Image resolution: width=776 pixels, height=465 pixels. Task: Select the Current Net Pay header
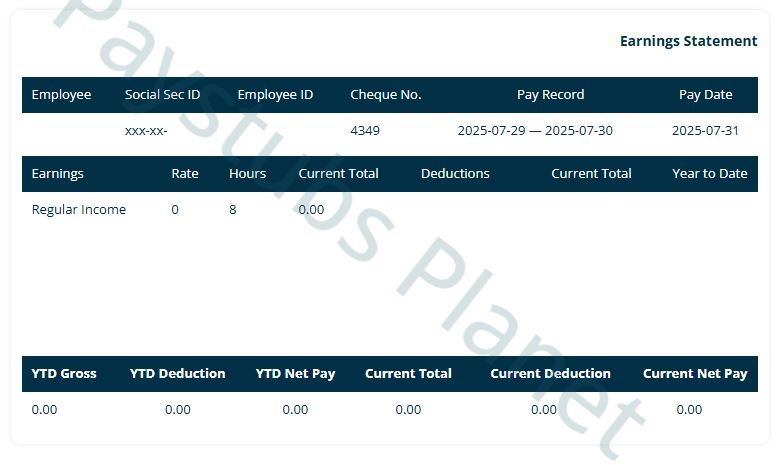click(x=695, y=373)
